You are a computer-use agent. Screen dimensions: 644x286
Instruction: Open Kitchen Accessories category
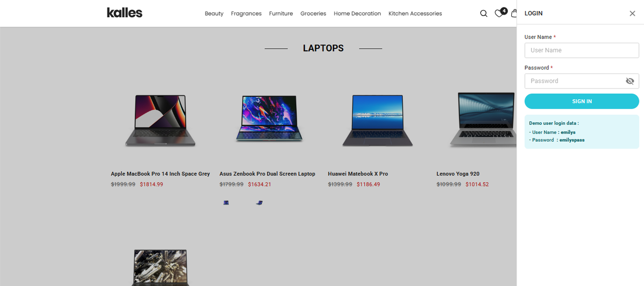tap(415, 14)
